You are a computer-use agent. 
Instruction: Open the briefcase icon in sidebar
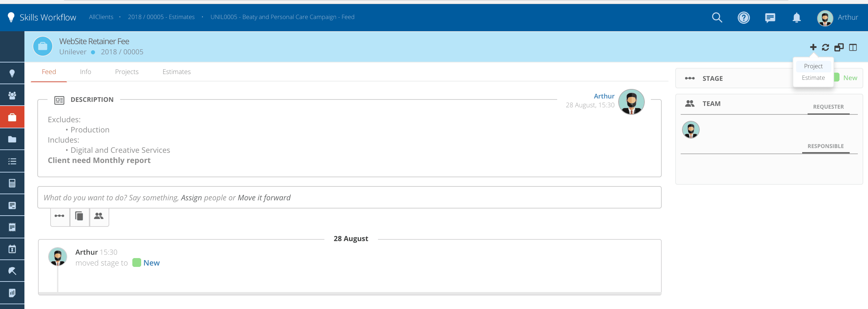coord(12,117)
